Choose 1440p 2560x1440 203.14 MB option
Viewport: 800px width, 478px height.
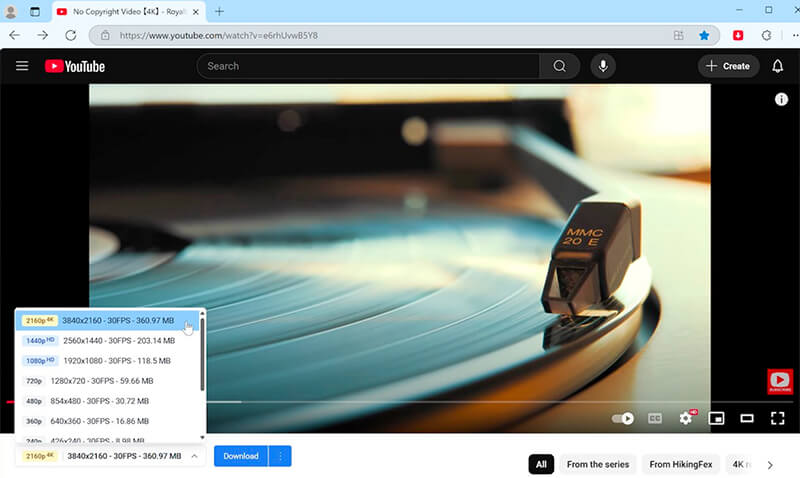107,340
